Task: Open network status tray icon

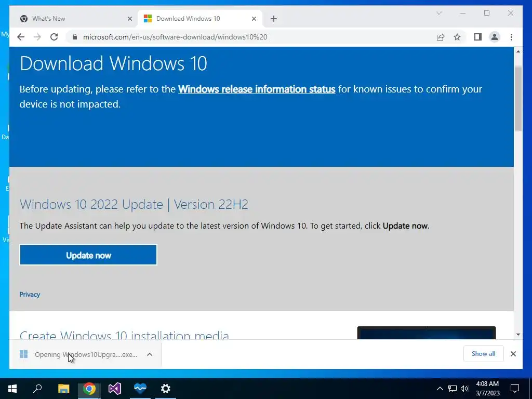Action: [453, 389]
